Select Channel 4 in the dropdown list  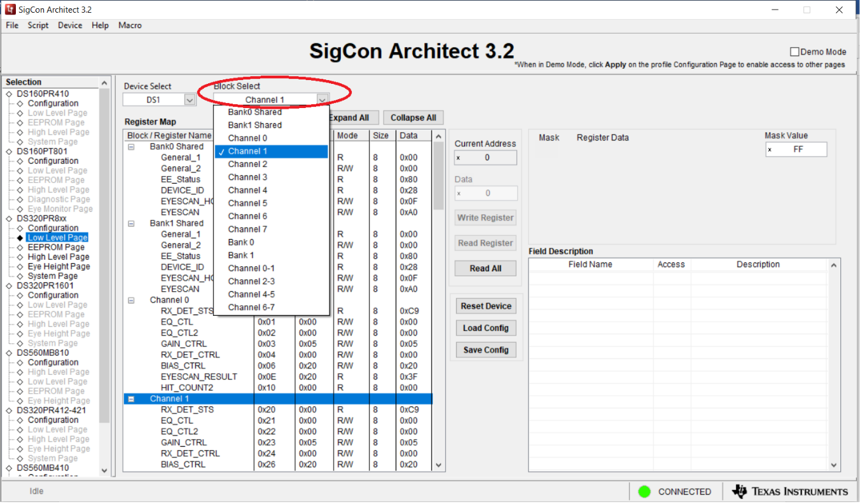272,190
